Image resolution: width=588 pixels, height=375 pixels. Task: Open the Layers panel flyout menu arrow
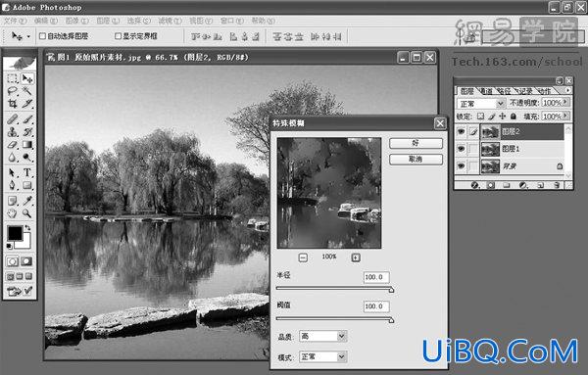click(567, 90)
